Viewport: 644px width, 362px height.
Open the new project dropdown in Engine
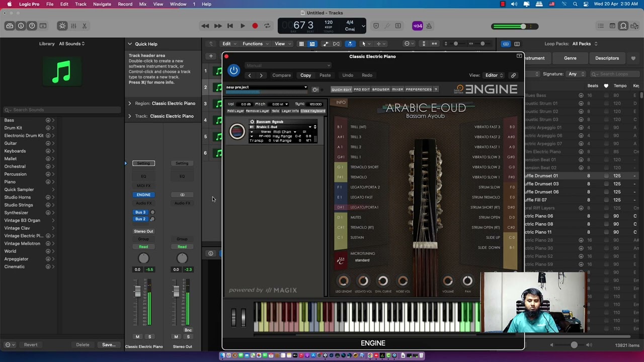coord(267,87)
